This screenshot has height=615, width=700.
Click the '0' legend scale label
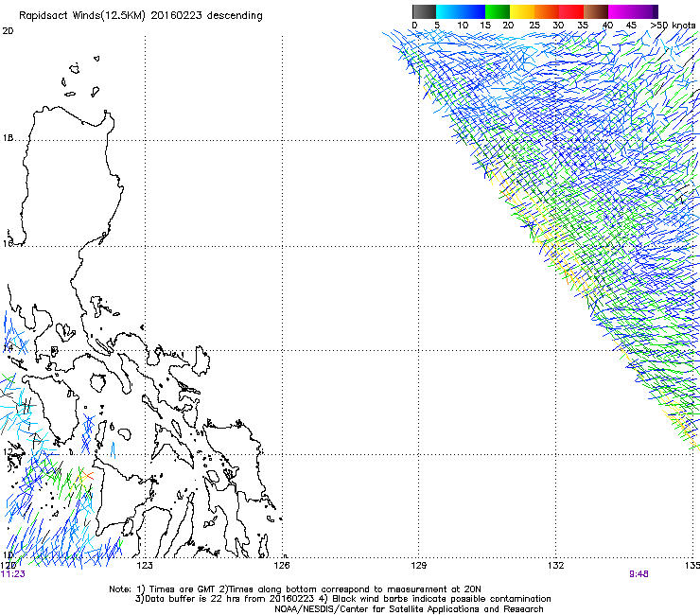point(414,26)
